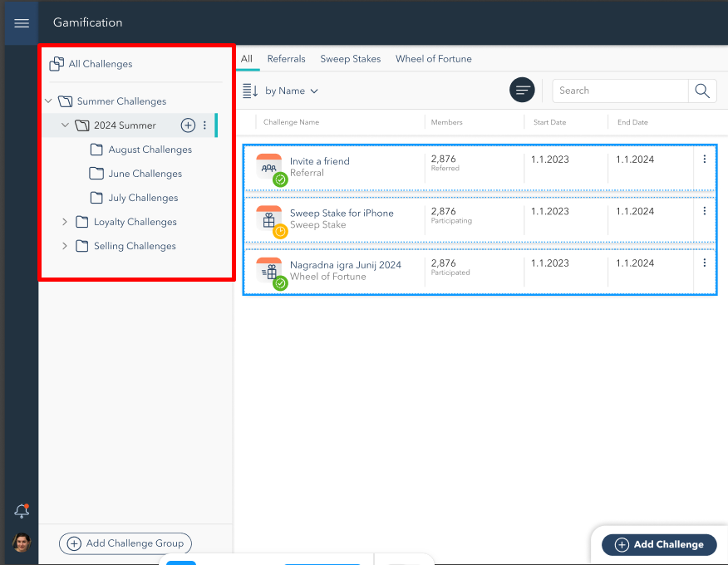Click the Sweep Stake for iPhone gift icon
The width and height of the screenshot is (728, 565).
point(268,218)
